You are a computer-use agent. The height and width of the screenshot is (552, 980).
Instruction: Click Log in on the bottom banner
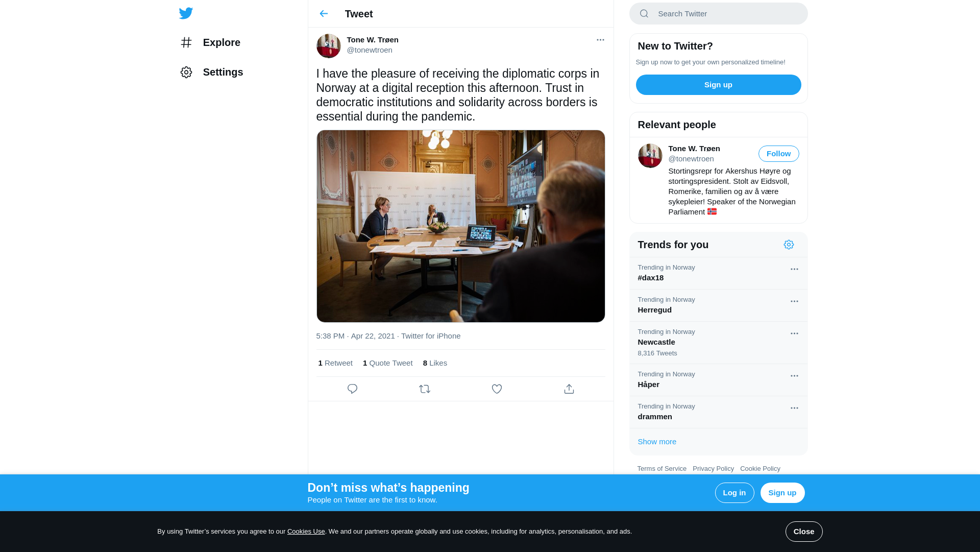[x=734, y=493]
